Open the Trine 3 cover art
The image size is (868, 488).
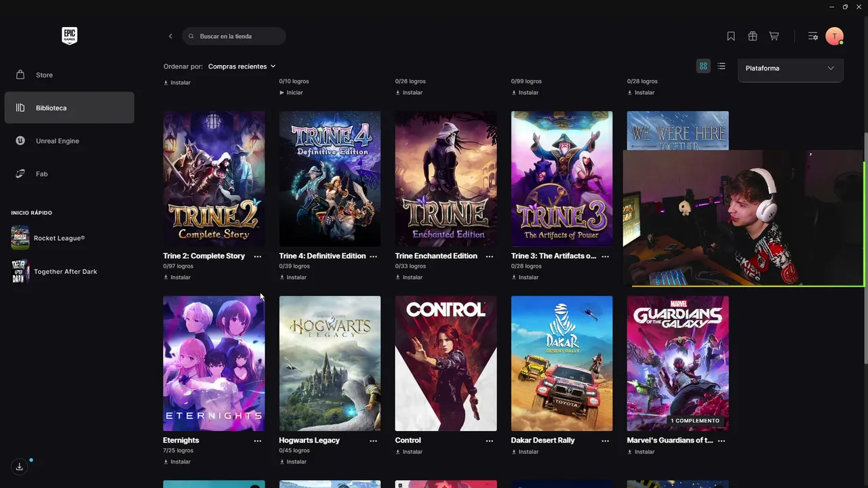click(x=561, y=179)
